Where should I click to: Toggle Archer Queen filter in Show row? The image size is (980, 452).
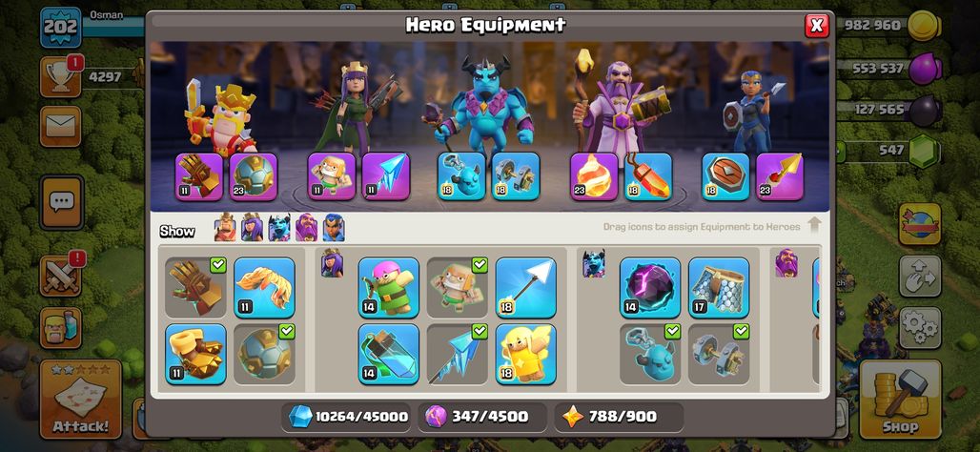pyautogui.click(x=252, y=228)
